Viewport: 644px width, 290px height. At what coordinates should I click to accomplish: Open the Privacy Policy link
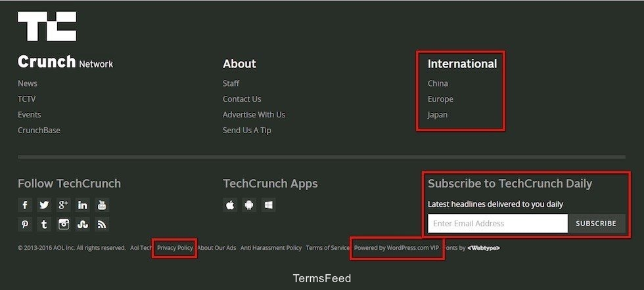175,248
